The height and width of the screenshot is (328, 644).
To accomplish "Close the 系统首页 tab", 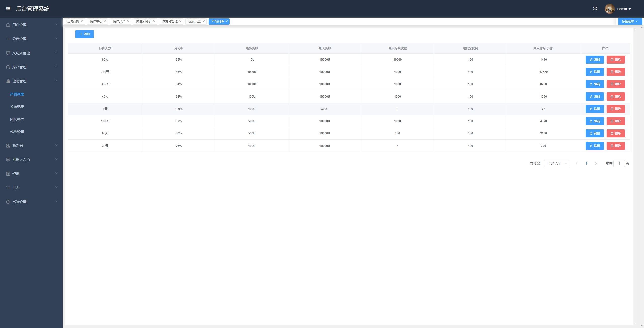I will point(82,21).
